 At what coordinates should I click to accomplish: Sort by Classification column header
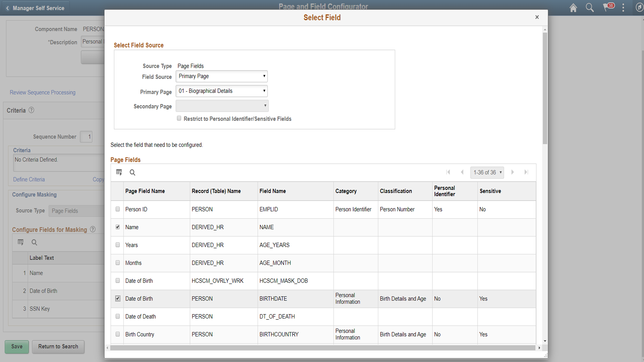396,191
